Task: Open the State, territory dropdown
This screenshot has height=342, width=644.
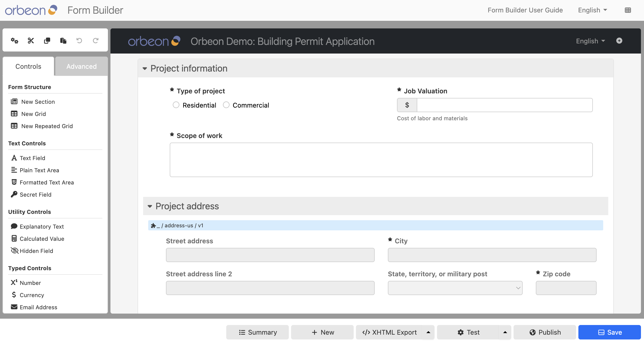Action: coord(455,288)
